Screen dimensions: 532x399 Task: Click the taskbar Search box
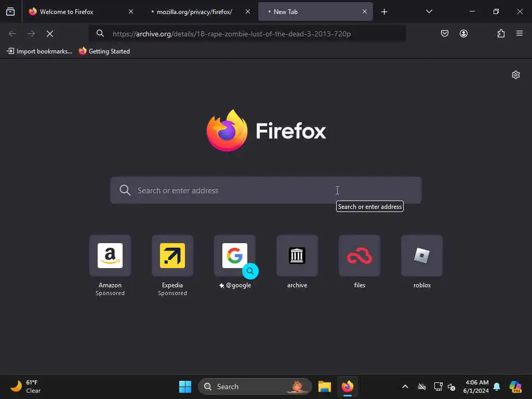pos(255,387)
